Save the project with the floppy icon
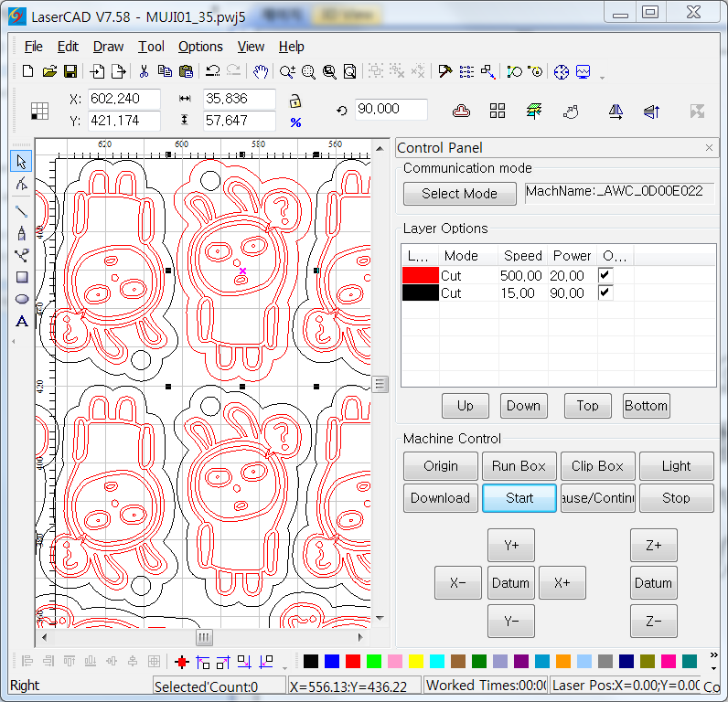 coord(70,71)
